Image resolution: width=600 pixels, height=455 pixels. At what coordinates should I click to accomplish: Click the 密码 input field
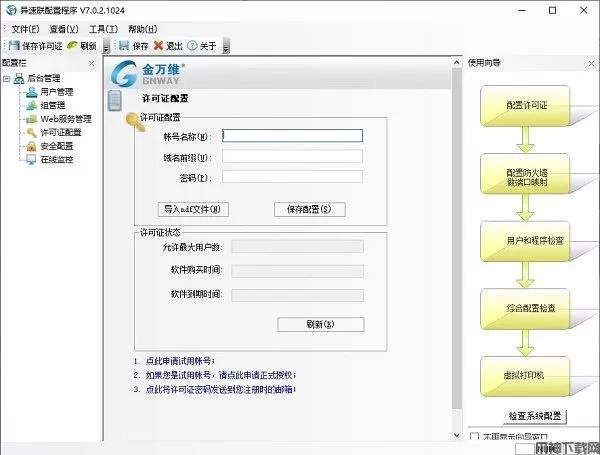[x=292, y=177]
